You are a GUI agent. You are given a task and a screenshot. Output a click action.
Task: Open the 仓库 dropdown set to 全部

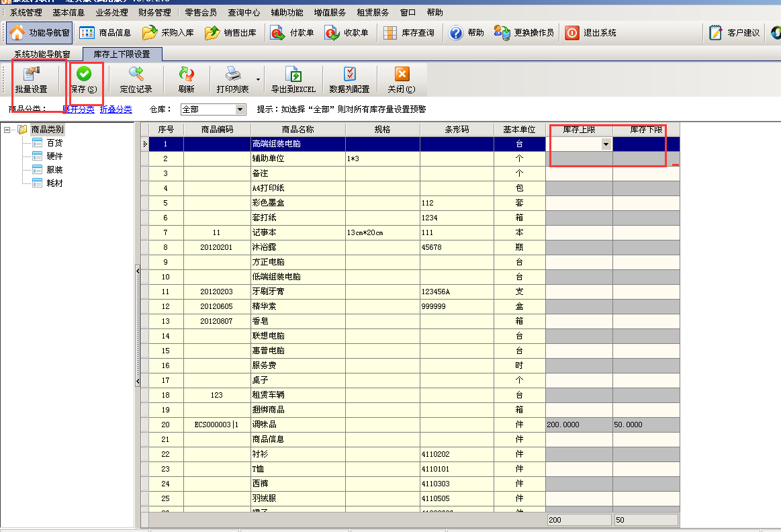240,109
